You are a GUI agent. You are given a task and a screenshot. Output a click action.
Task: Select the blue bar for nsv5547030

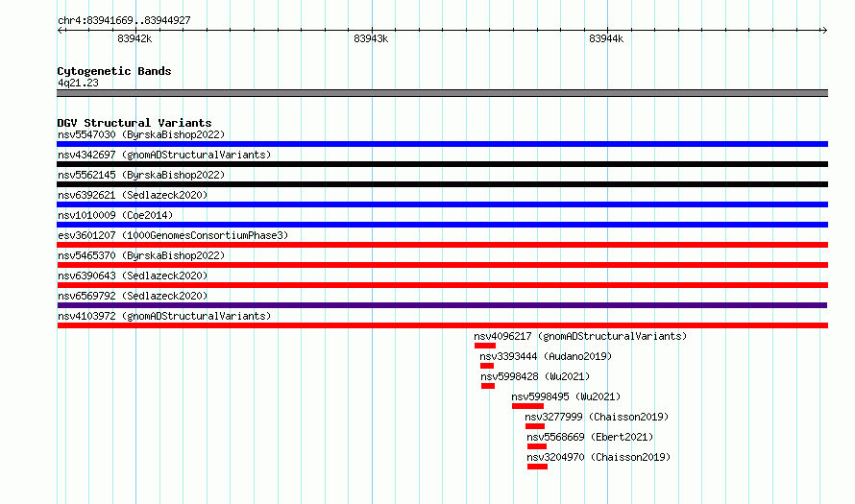click(x=442, y=144)
